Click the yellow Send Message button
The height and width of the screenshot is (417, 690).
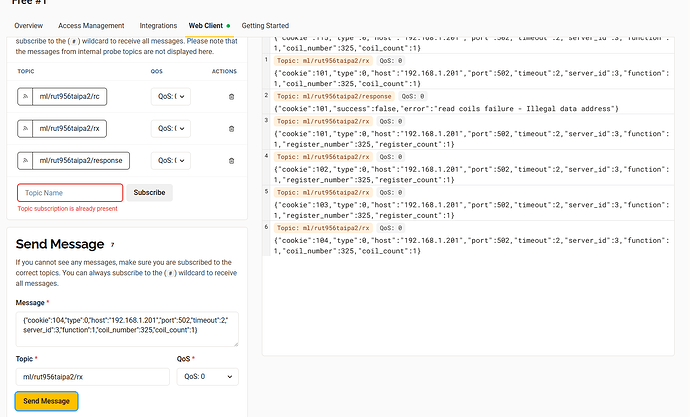[46, 401]
